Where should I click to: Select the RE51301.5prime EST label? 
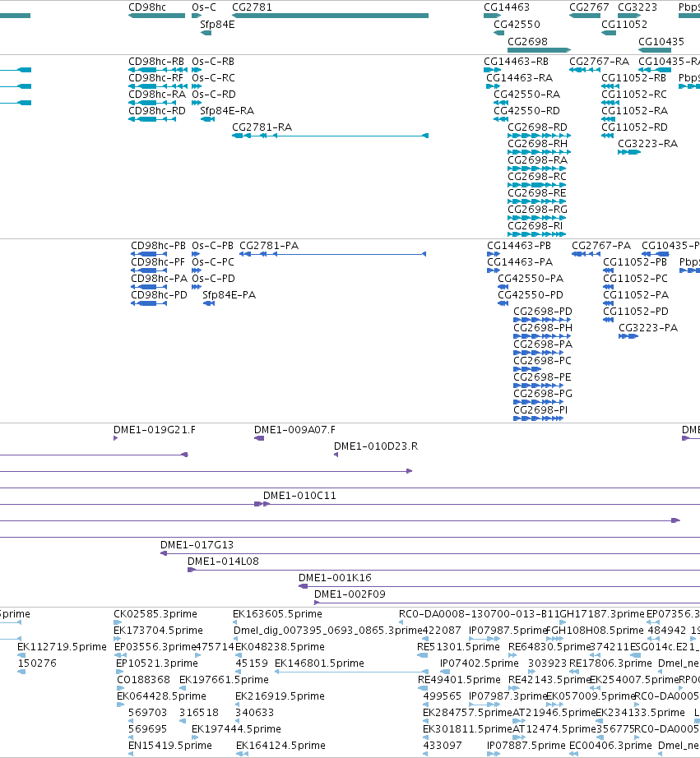point(458,647)
